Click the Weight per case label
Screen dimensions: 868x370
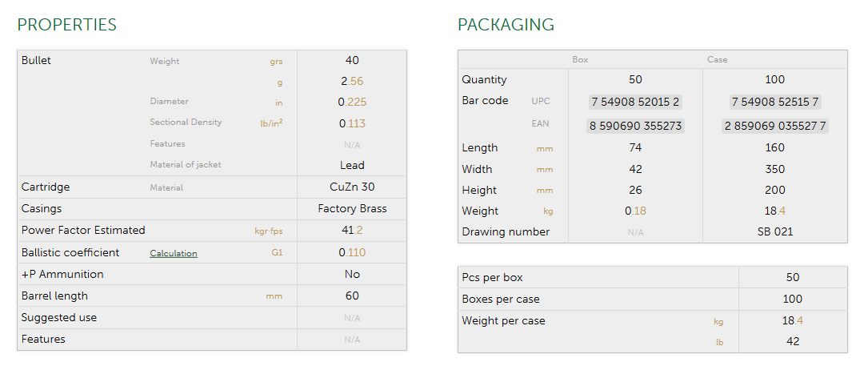click(x=503, y=320)
